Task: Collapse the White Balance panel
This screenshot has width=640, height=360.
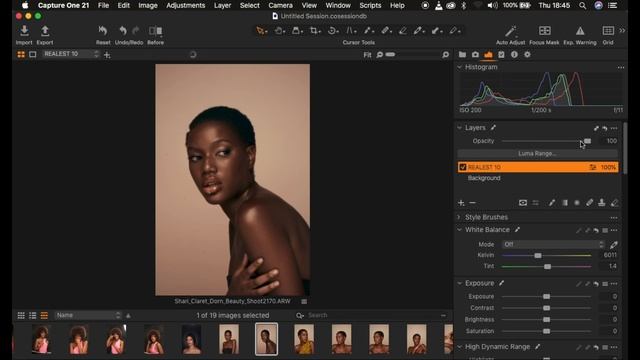Action: (459, 230)
